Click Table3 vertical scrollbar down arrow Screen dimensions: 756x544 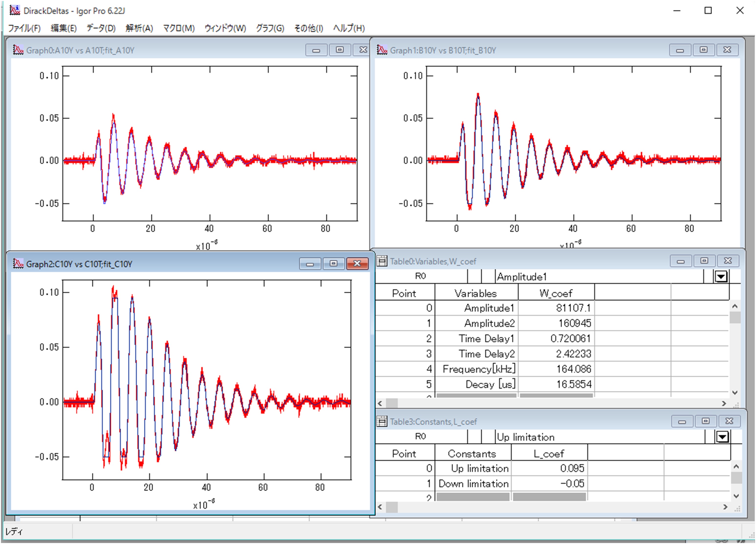pos(736,496)
